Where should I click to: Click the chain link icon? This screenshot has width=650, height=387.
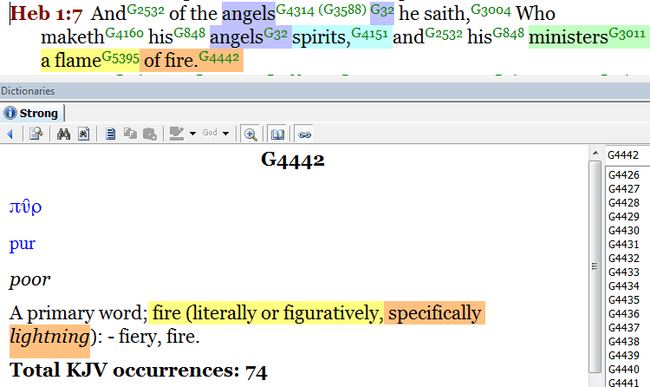click(304, 134)
